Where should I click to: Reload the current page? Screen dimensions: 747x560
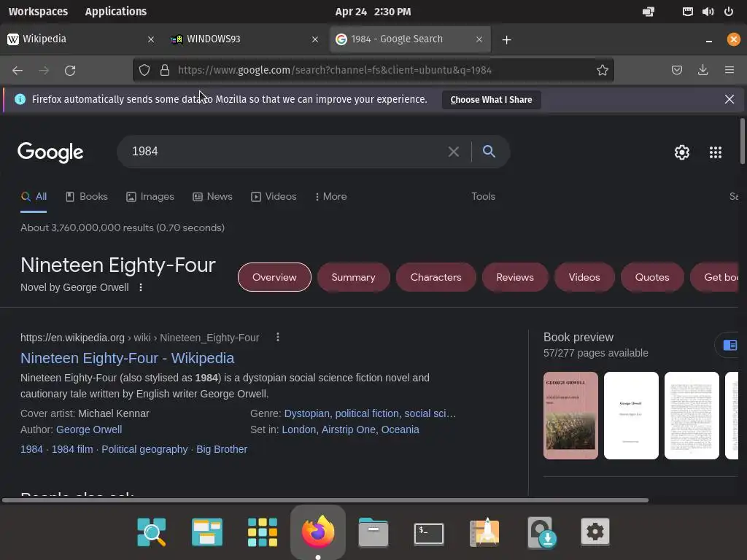tap(70, 71)
